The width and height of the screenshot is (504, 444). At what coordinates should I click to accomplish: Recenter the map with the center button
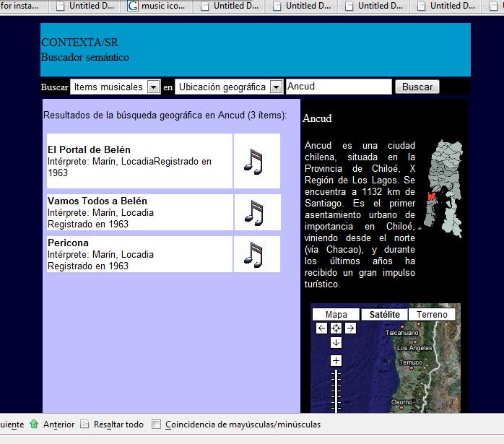[336, 328]
